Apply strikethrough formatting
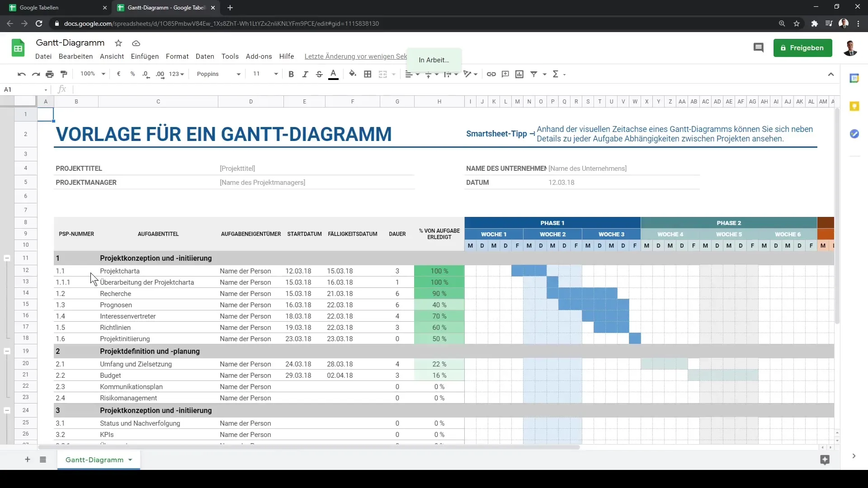 coord(319,74)
